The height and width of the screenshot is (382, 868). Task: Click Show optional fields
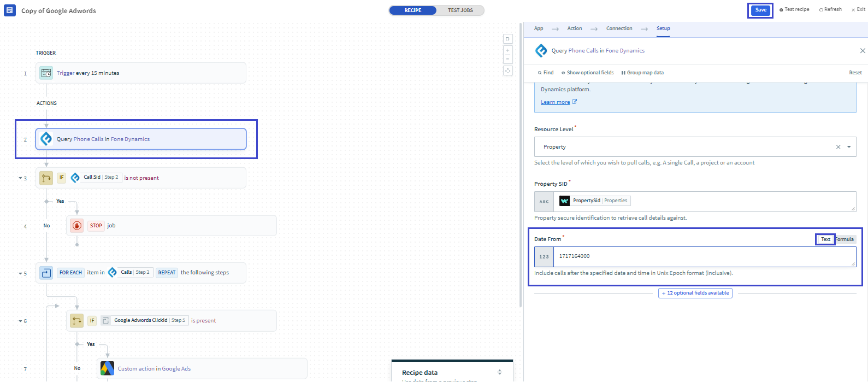pos(588,73)
